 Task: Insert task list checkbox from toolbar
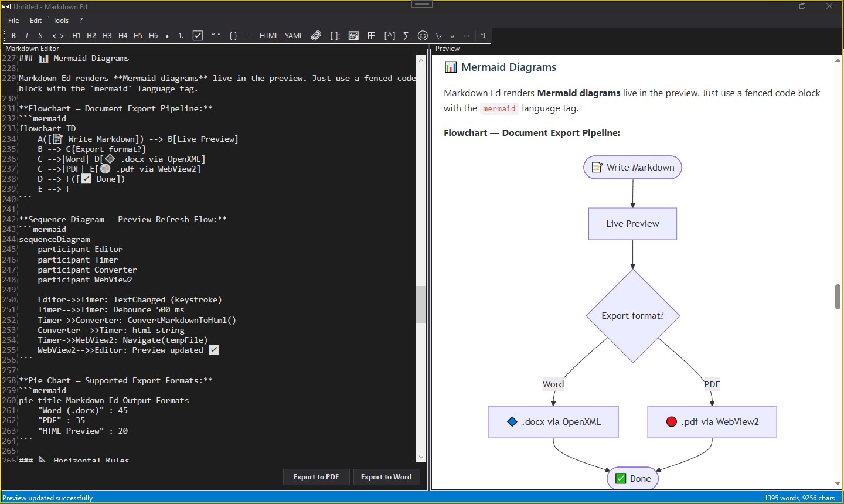coord(198,36)
